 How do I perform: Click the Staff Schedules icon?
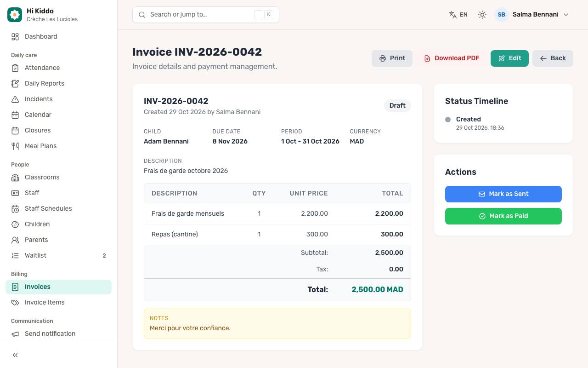click(x=15, y=208)
